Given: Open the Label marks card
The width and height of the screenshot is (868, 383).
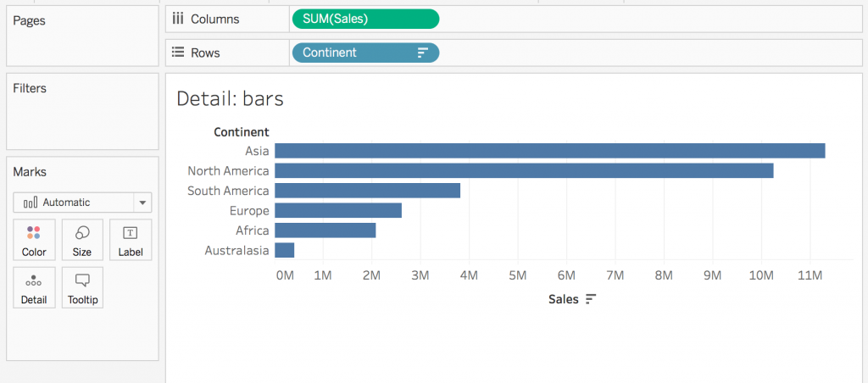Looking at the screenshot, I should pos(131,240).
